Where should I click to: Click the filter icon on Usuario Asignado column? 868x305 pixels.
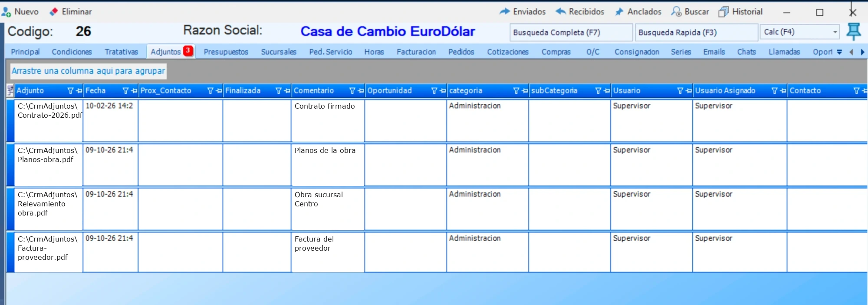[774, 91]
